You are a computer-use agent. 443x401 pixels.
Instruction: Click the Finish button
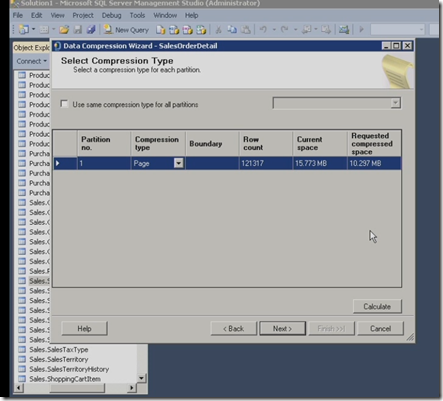331,329
